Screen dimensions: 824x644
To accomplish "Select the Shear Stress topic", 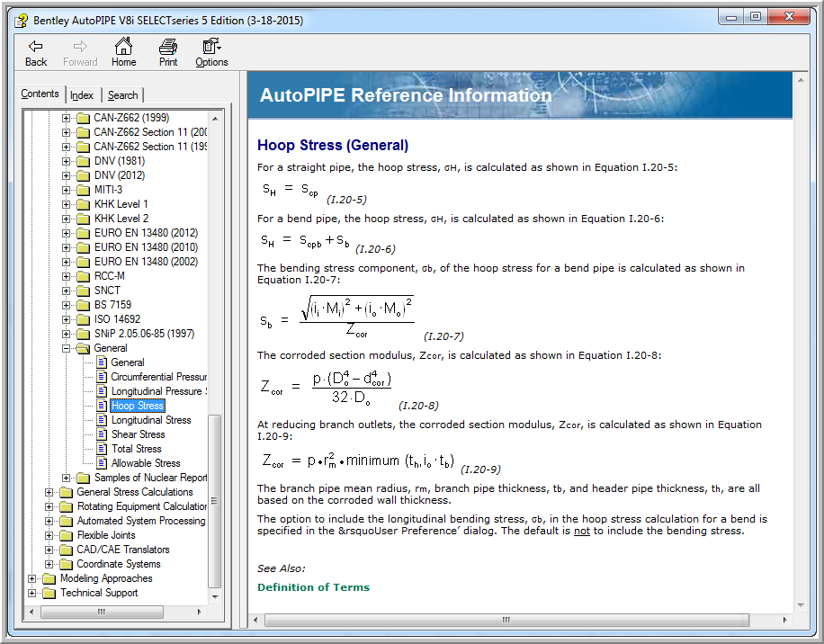I will click(138, 434).
